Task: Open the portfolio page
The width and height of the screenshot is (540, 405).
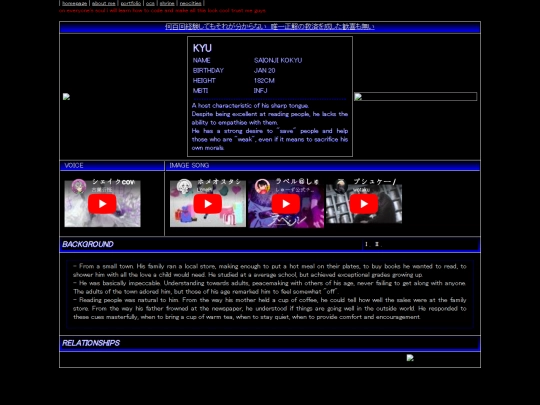Action: pyautogui.click(x=131, y=3)
